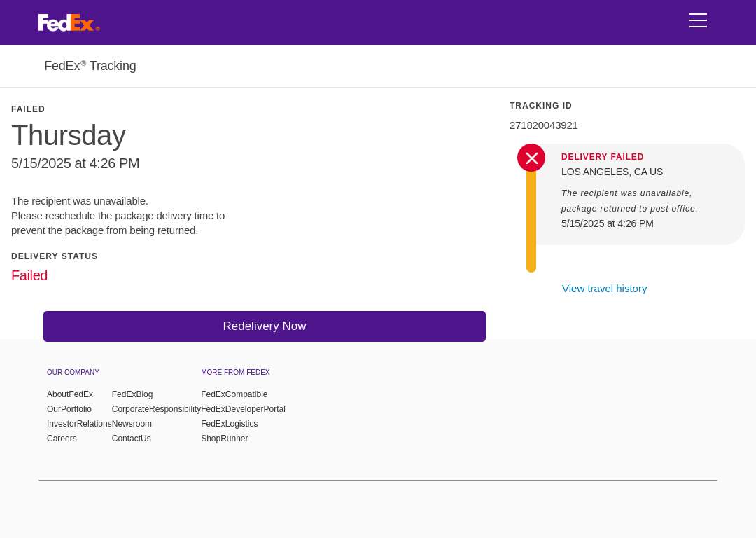
Task: Open the FedExBlog footer link
Action: pyautogui.click(x=132, y=394)
